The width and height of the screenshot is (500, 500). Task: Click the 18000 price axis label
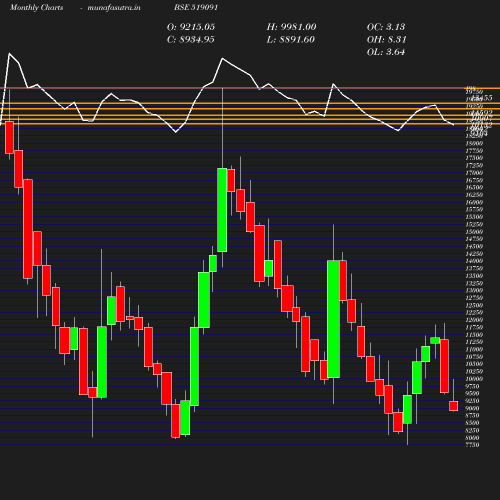click(x=474, y=144)
